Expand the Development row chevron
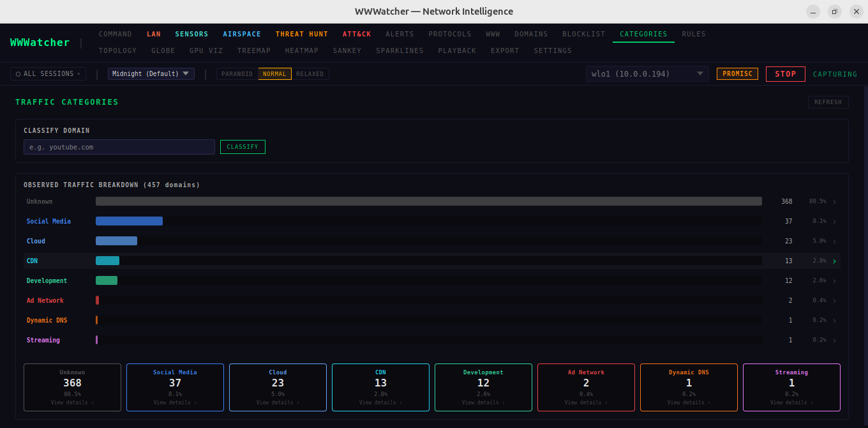868x428 pixels. [x=835, y=281]
